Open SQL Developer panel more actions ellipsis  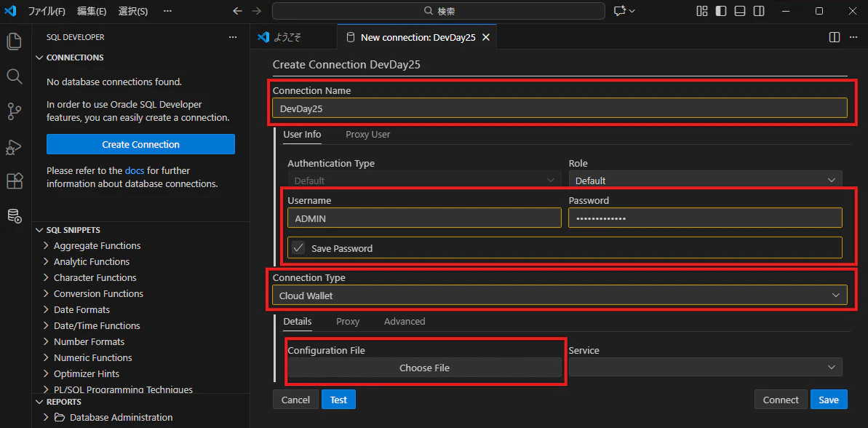pos(233,37)
